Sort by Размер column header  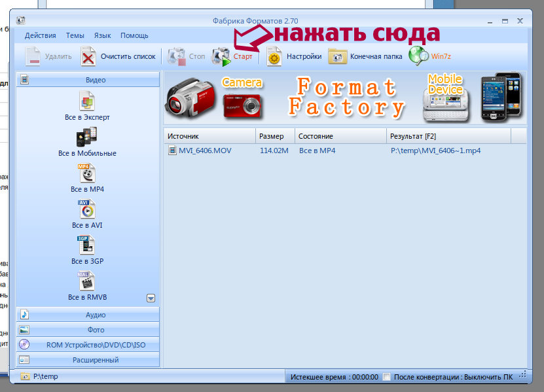(x=275, y=136)
